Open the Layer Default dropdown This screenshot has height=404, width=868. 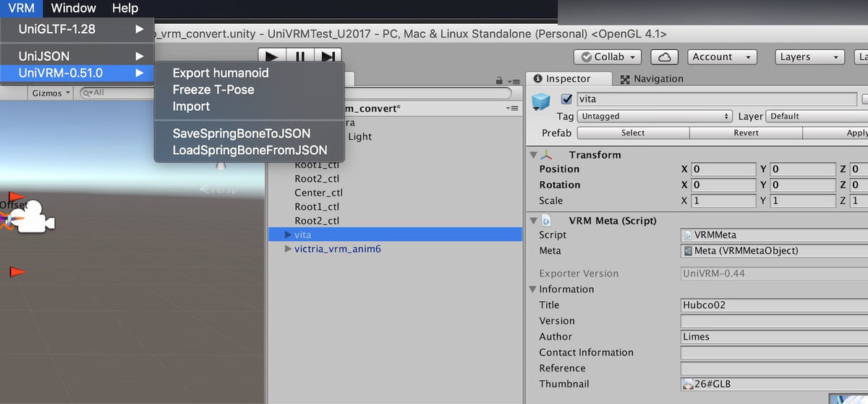(x=816, y=116)
